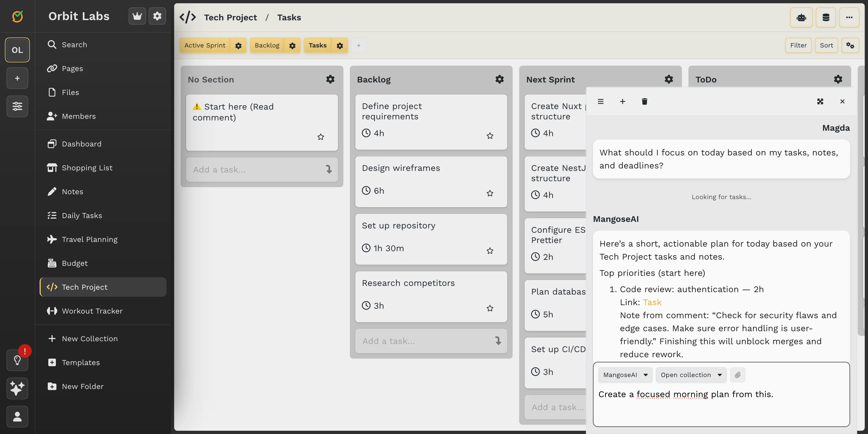Favorite the Research competitors task
This screenshot has height=434, width=868.
point(490,308)
